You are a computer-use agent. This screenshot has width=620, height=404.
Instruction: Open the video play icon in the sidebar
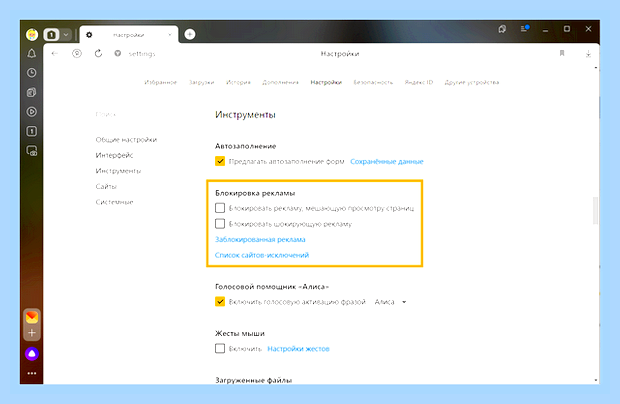pyautogui.click(x=32, y=111)
